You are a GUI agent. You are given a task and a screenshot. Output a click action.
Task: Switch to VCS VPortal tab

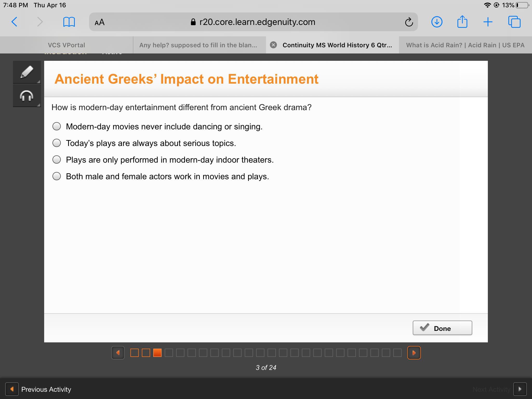coord(66,45)
